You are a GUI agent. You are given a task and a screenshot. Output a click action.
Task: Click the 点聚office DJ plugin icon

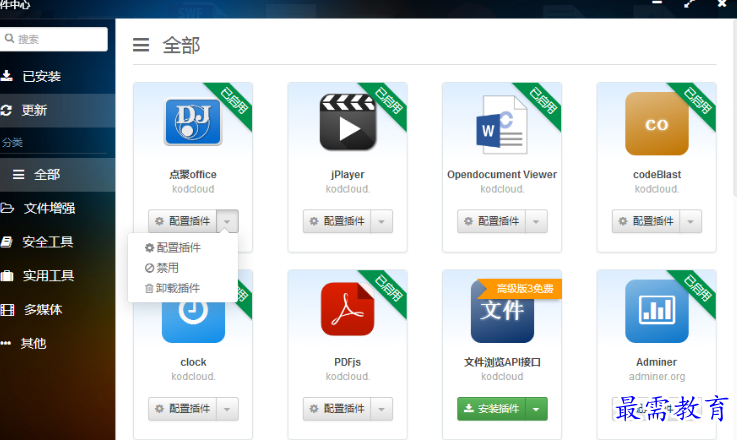click(x=193, y=122)
